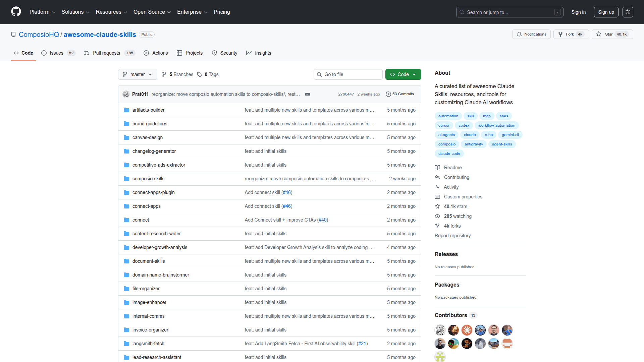Image resolution: width=644 pixels, height=362 pixels.
Task: Click the Notifications bell button
Action: [531, 34]
